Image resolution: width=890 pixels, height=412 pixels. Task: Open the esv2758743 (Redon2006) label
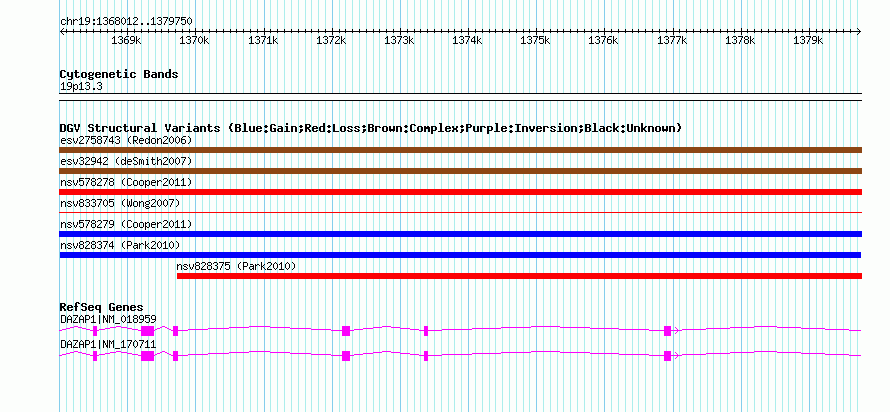[126, 140]
